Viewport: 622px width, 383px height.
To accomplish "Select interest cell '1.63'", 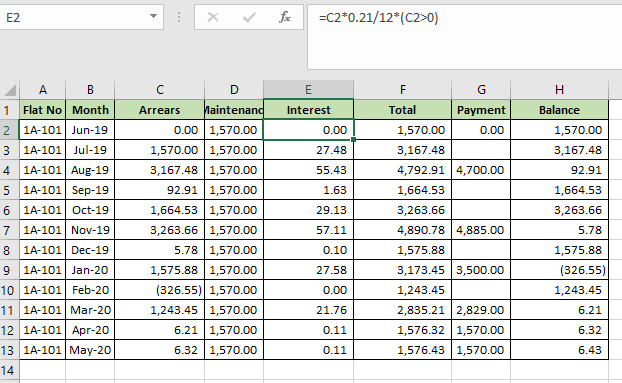I will pos(308,190).
